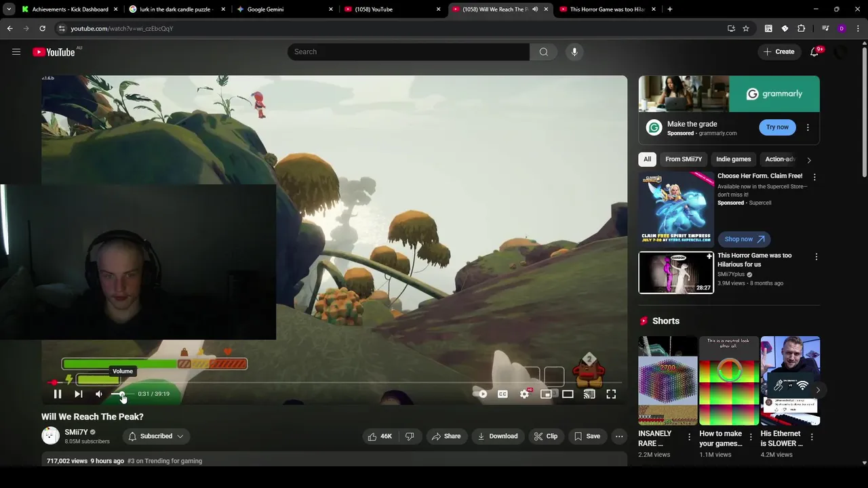The width and height of the screenshot is (868, 488).
Task: Install app icon in address bar
Action: pos(731,28)
